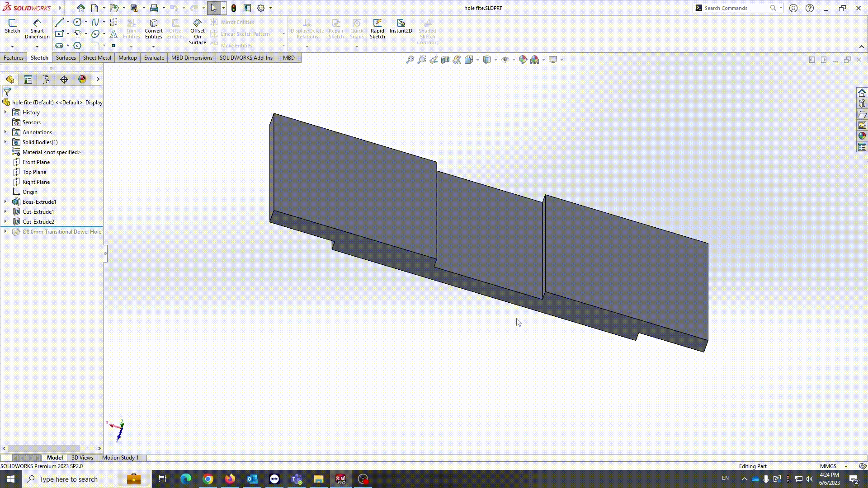Click the Section View icon

445,60
